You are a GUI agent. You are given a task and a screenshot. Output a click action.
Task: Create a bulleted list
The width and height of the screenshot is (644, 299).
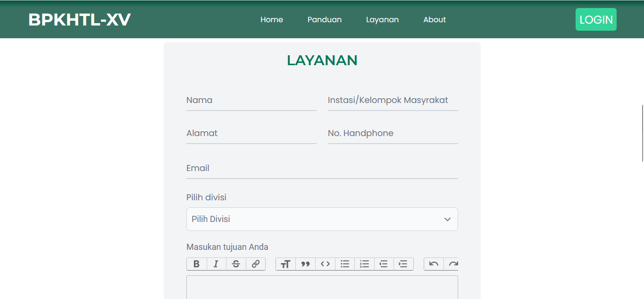pyautogui.click(x=345, y=264)
